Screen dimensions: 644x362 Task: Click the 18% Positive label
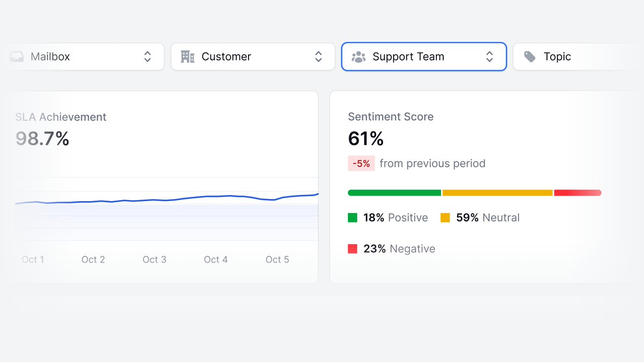[396, 218]
